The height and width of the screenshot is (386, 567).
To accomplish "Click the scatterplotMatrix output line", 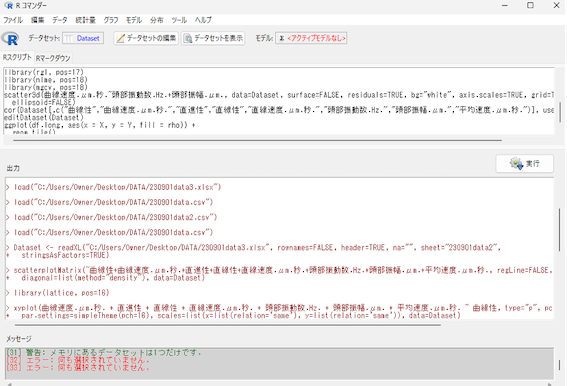I will pyautogui.click(x=279, y=270).
